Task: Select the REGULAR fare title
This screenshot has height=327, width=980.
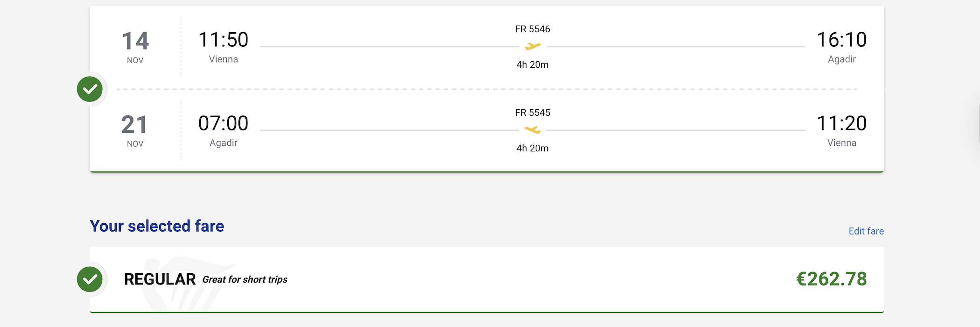Action: coord(160,279)
